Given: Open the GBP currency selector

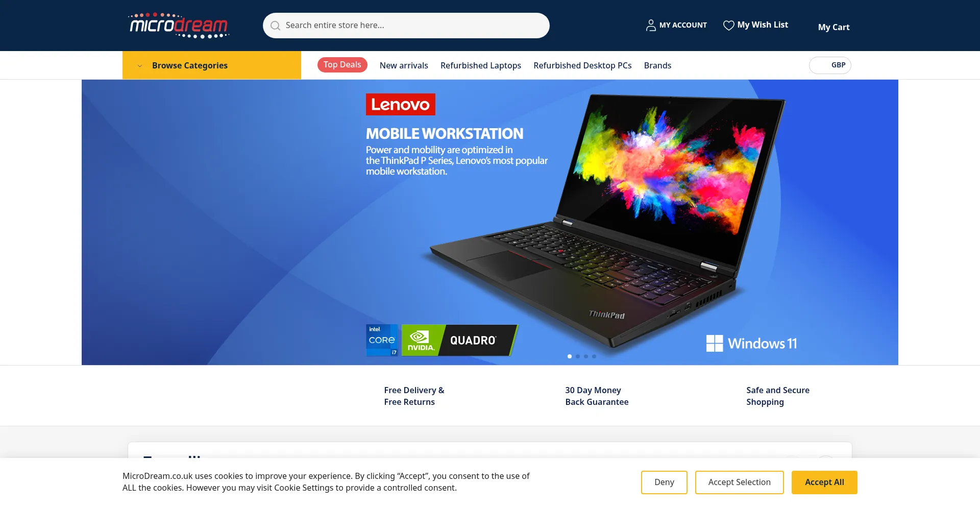Looking at the screenshot, I should pyautogui.click(x=830, y=65).
